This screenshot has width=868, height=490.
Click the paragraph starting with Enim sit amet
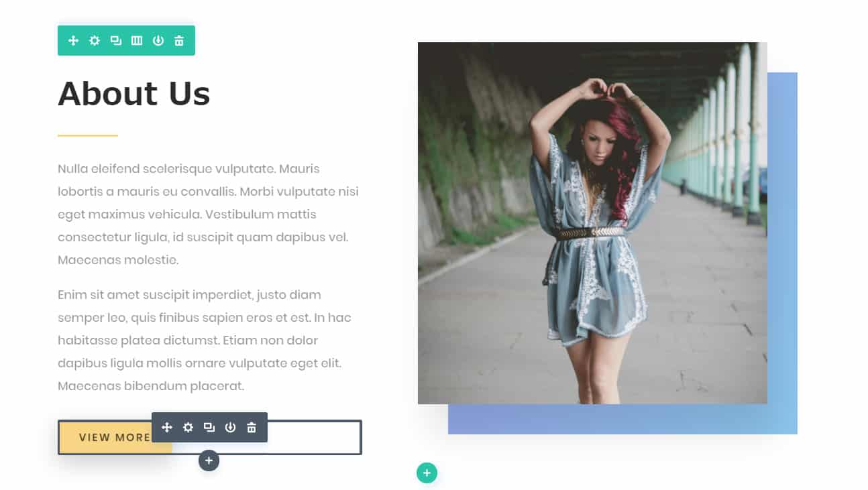205,340
